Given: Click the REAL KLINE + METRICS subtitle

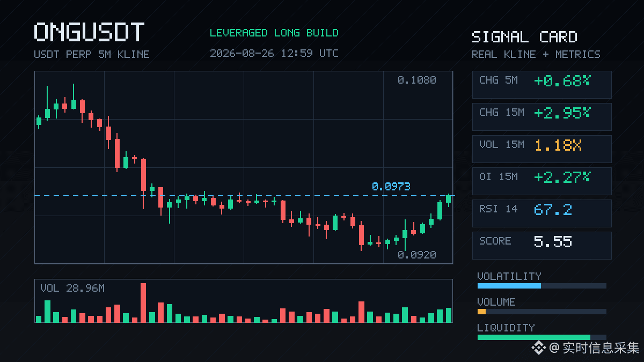Looking at the screenshot, I should pos(536,54).
